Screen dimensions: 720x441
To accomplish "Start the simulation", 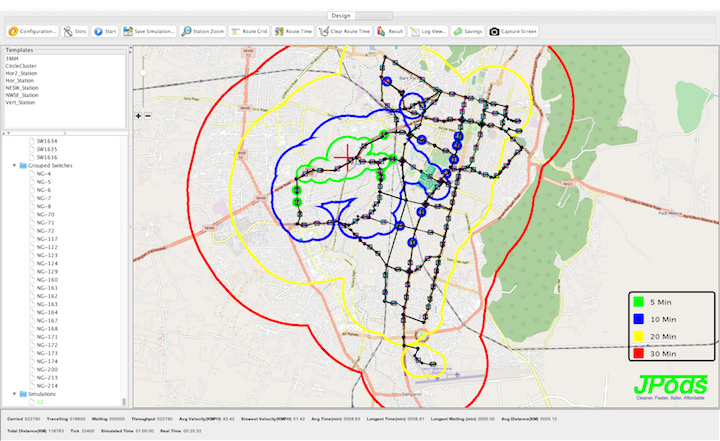I will coord(105,31).
